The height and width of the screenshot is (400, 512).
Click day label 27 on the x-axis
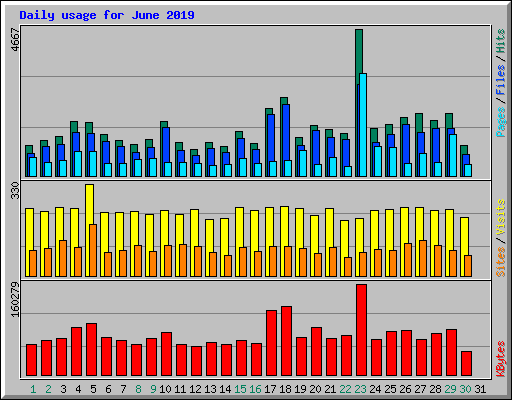[x=420, y=389]
